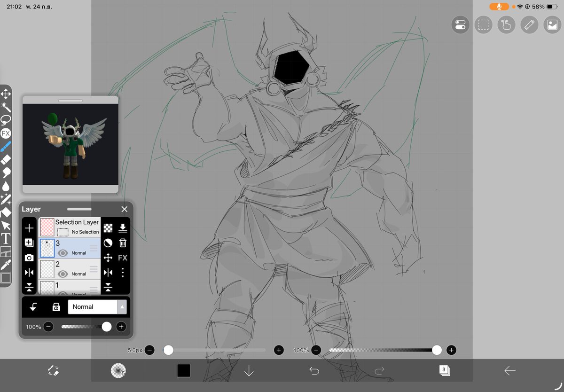This screenshot has height=392, width=564.
Task: Increase brush thickness with plus button
Action: click(279, 350)
